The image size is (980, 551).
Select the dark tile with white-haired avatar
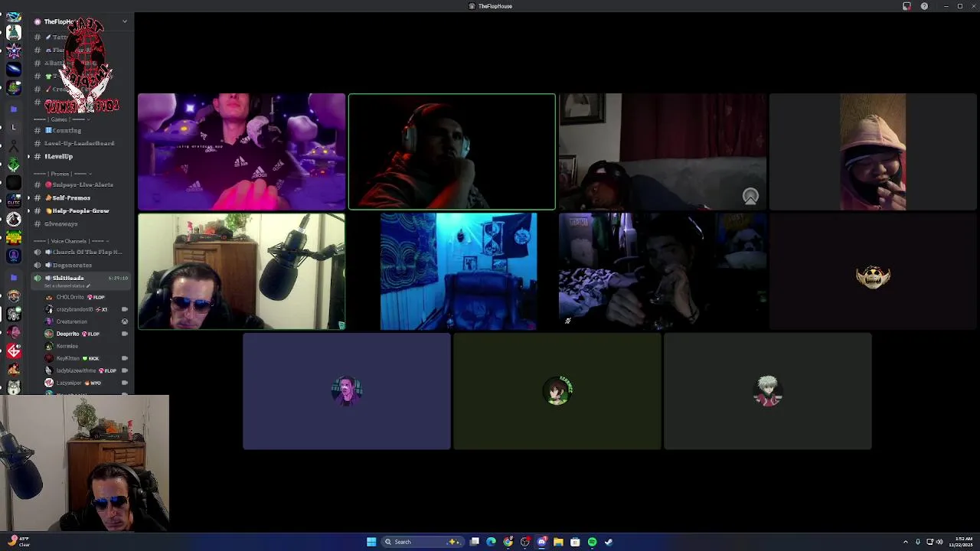coord(768,391)
